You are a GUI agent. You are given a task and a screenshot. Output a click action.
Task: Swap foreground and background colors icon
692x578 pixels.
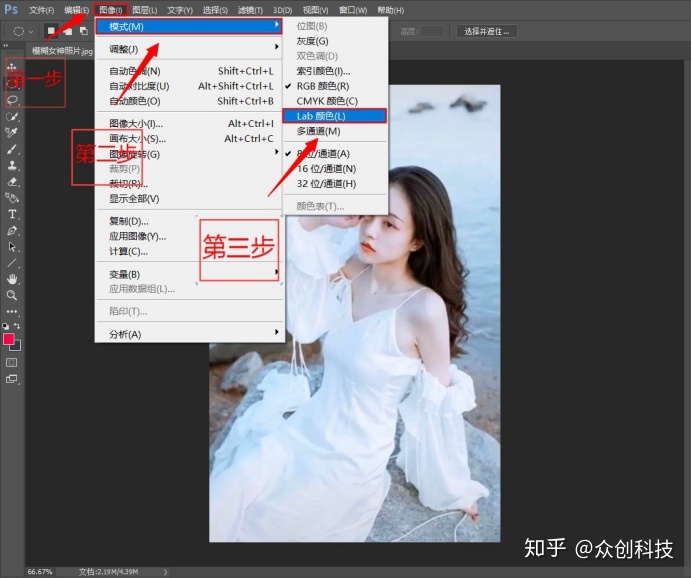17,326
